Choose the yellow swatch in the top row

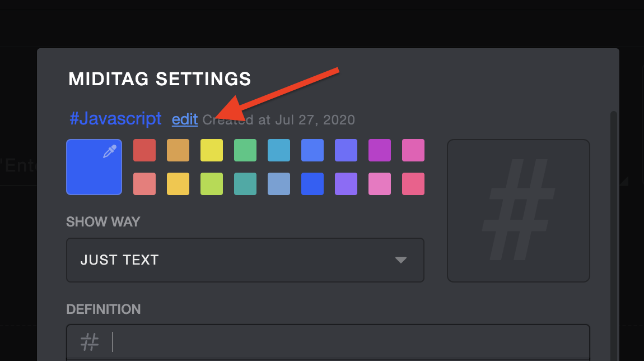(x=212, y=150)
